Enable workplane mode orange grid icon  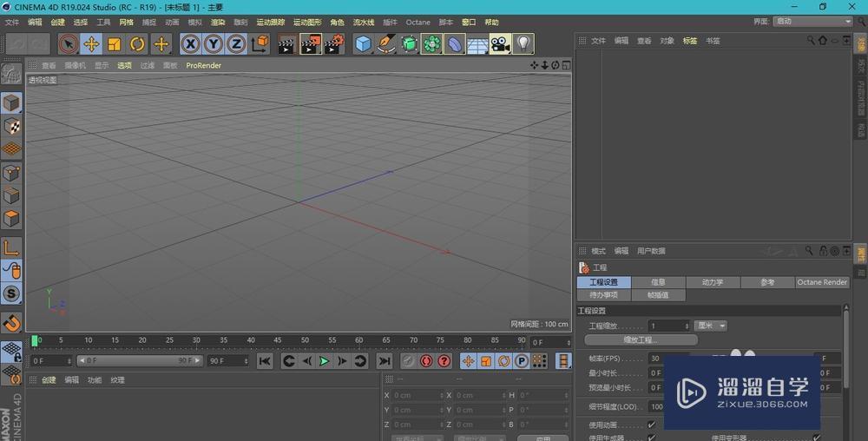(11, 148)
